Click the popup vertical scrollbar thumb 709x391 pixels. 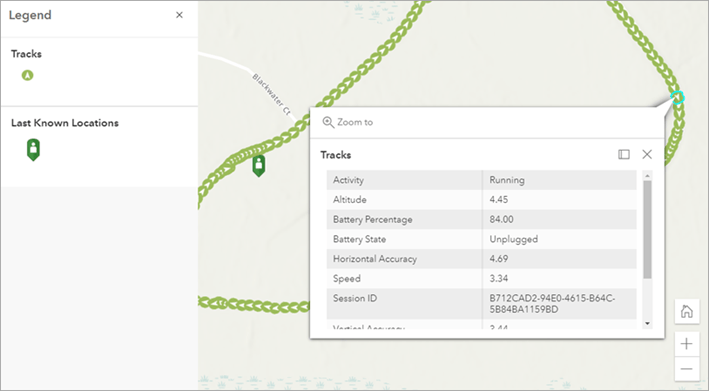pyautogui.click(x=647, y=230)
